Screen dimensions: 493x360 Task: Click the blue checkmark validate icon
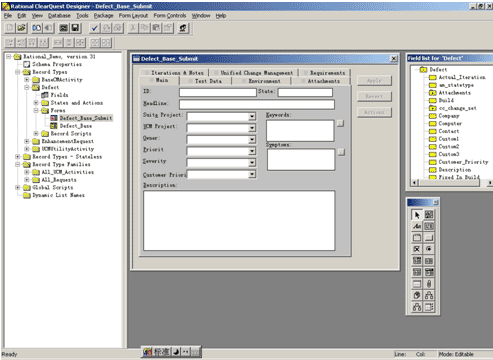pos(95,28)
